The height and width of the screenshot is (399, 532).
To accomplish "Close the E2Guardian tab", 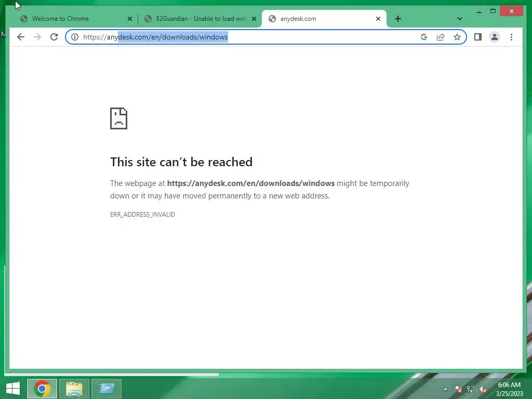I will [x=254, y=19].
